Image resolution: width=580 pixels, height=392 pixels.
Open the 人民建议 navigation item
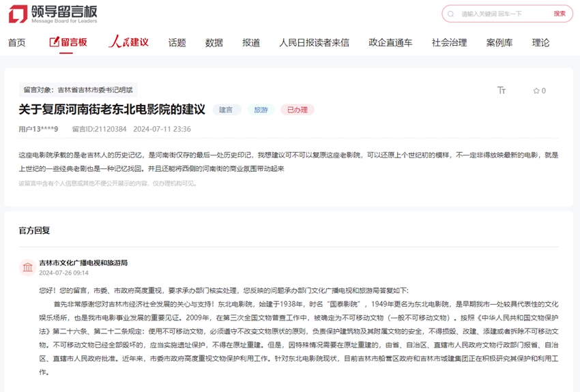[128, 42]
